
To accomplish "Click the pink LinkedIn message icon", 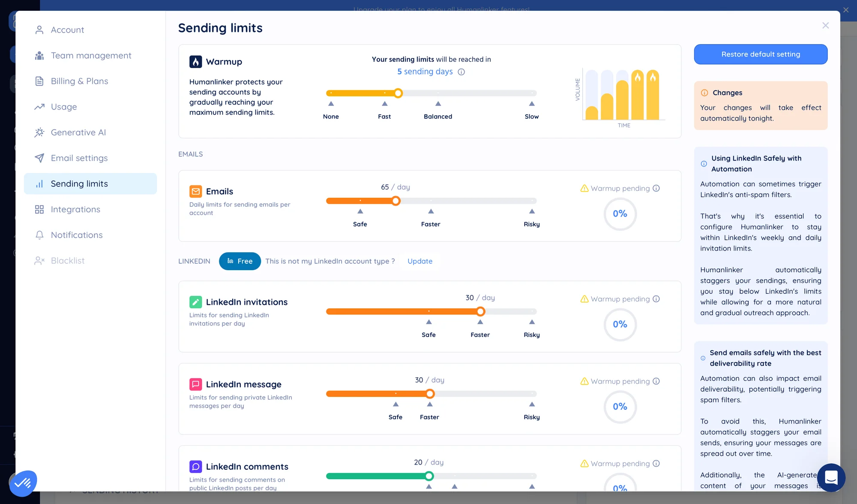I will coord(196,384).
